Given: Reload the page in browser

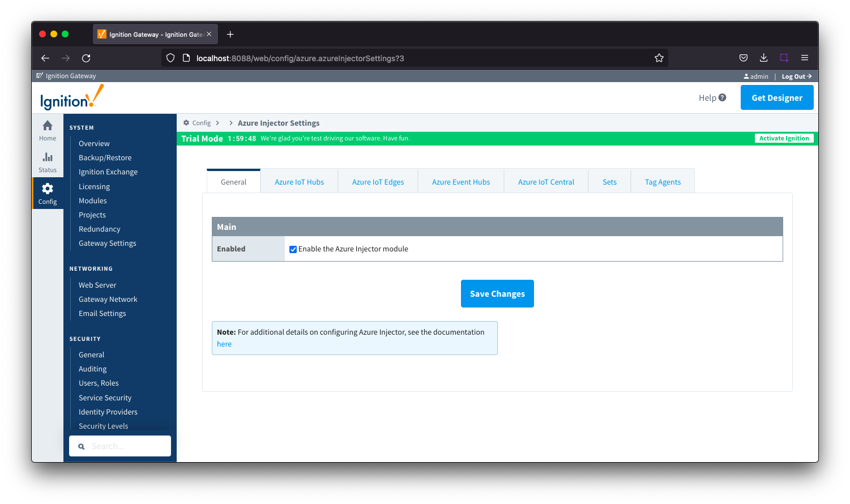Looking at the screenshot, I should click(86, 58).
